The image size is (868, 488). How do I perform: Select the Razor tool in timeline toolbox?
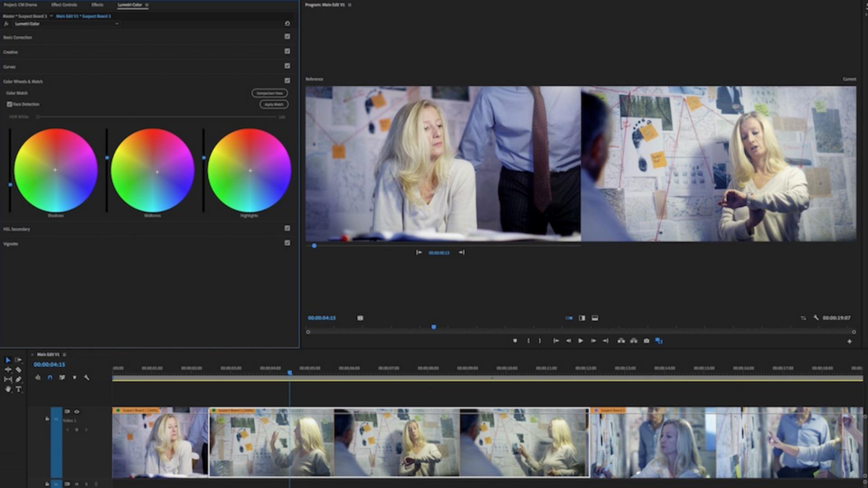19,370
